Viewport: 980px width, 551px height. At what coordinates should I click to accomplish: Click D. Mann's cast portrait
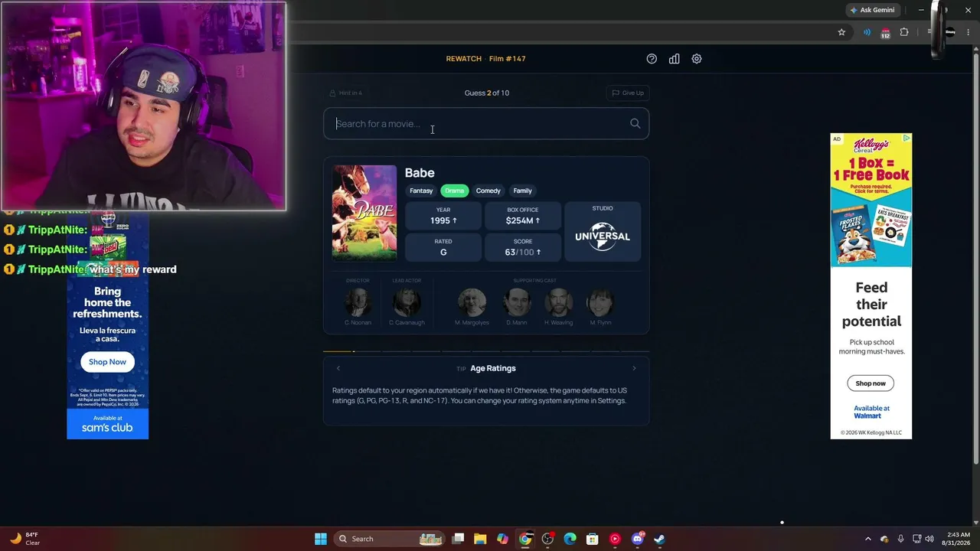click(517, 302)
